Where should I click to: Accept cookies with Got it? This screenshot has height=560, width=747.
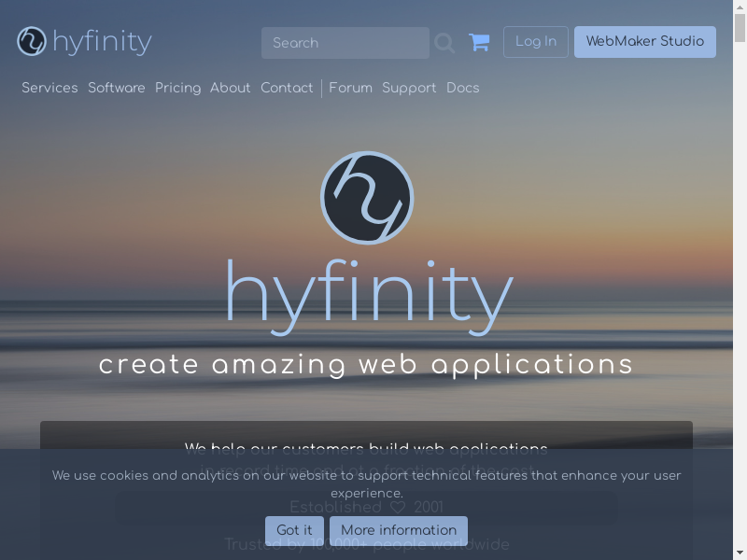(294, 530)
